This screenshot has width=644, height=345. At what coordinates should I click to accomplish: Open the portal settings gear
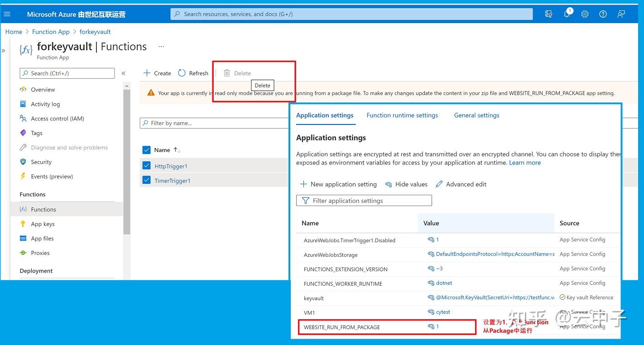pyautogui.click(x=585, y=14)
